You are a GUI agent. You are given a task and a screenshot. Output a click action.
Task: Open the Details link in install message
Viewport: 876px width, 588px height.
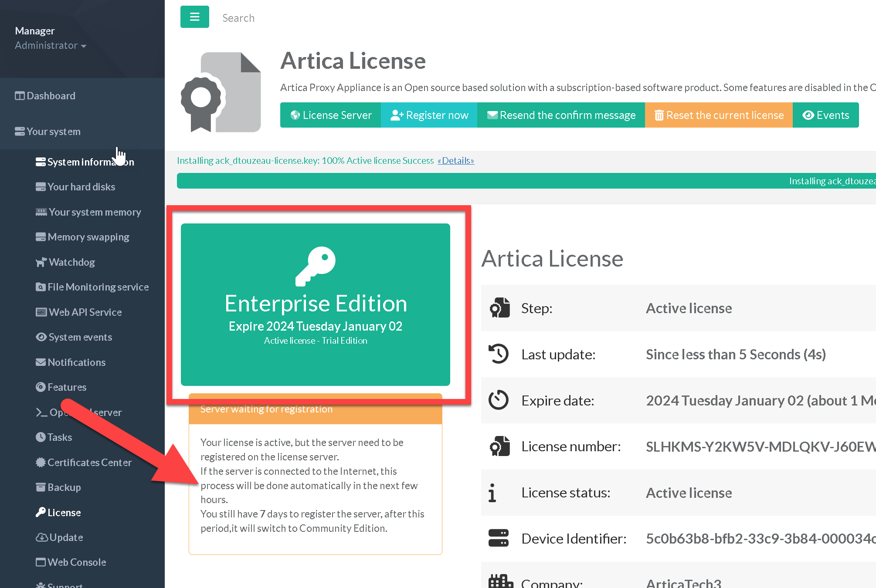click(x=456, y=161)
